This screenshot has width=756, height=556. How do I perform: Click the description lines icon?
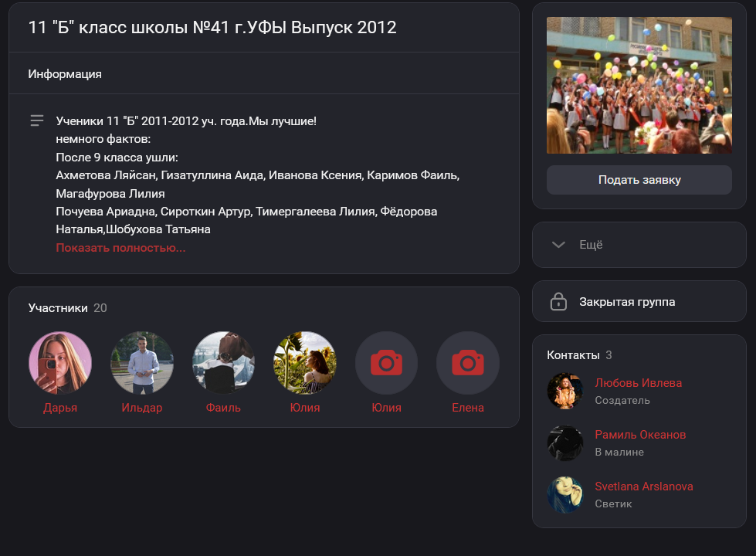(37, 120)
